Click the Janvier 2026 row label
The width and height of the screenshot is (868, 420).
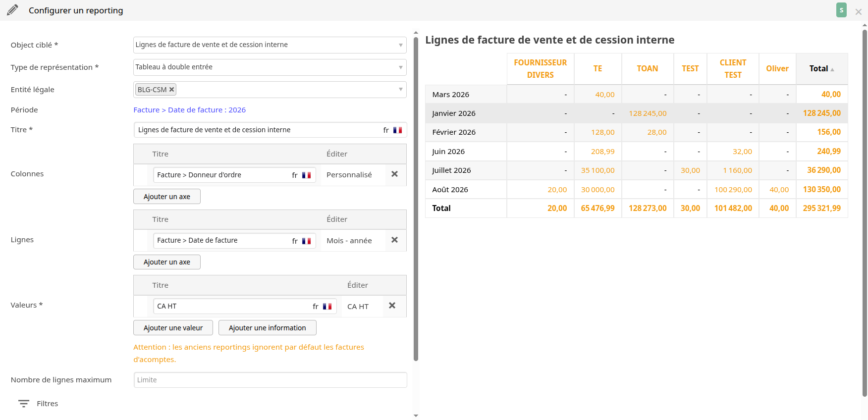point(454,113)
